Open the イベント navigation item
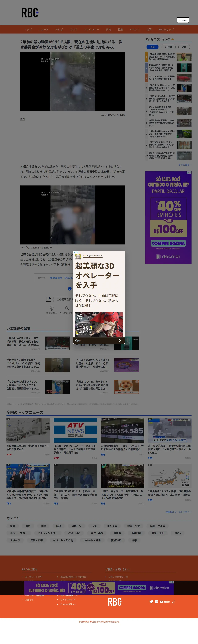The image size is (198, 644). [x=135, y=29]
